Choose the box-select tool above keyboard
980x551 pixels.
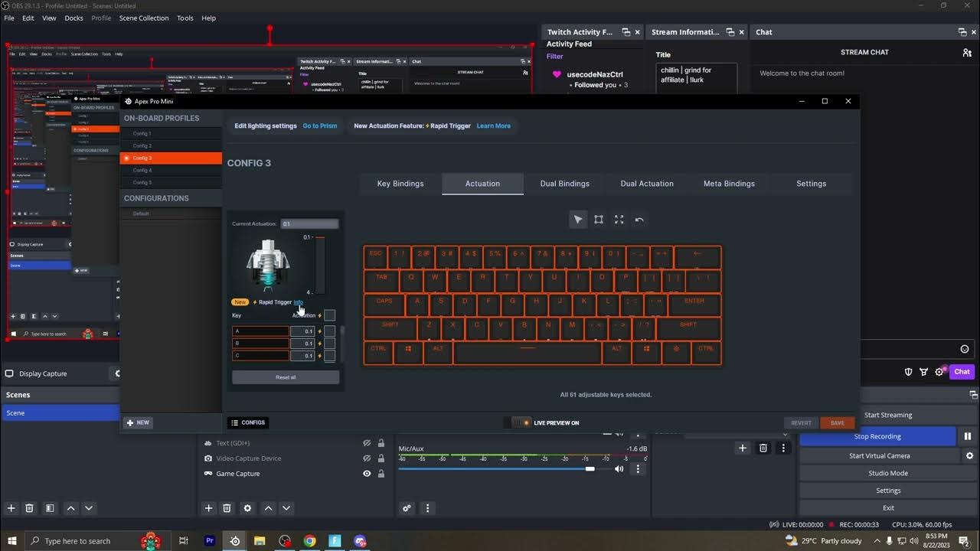[x=599, y=220]
